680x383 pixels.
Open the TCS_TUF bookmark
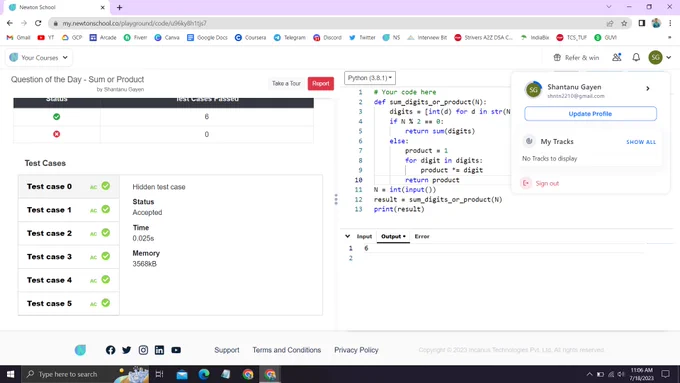click(572, 37)
